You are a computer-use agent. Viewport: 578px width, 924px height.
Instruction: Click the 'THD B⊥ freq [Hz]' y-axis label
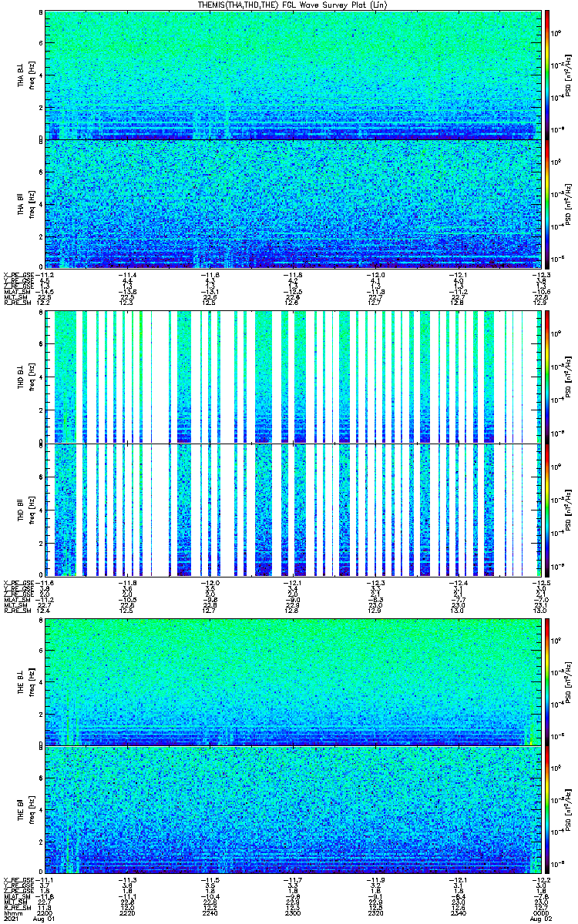pos(27,377)
